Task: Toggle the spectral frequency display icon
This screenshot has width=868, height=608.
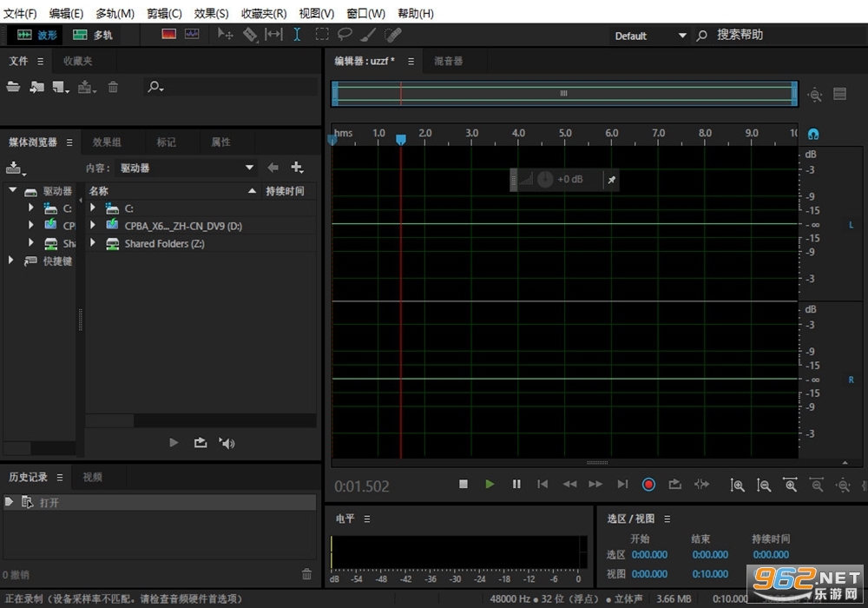Action: (168, 35)
